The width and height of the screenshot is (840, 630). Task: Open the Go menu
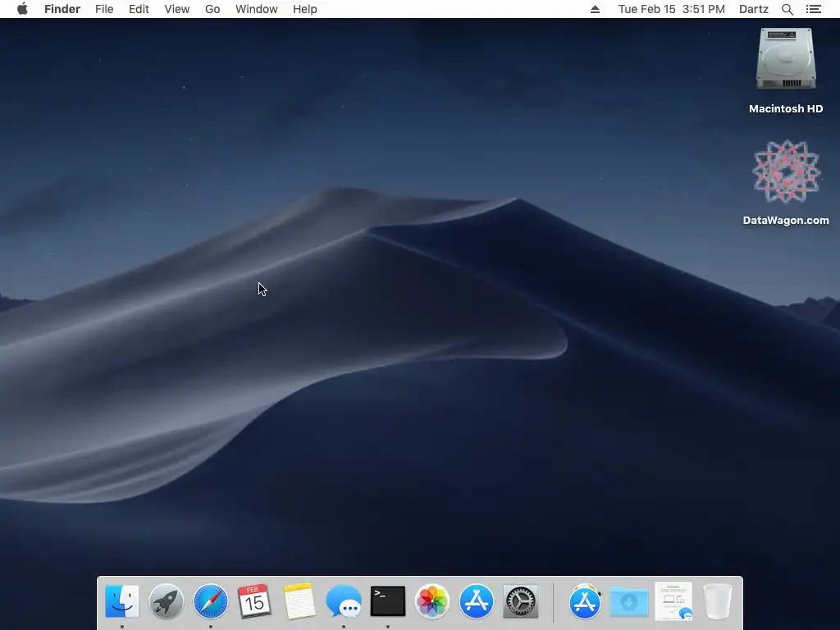[212, 9]
